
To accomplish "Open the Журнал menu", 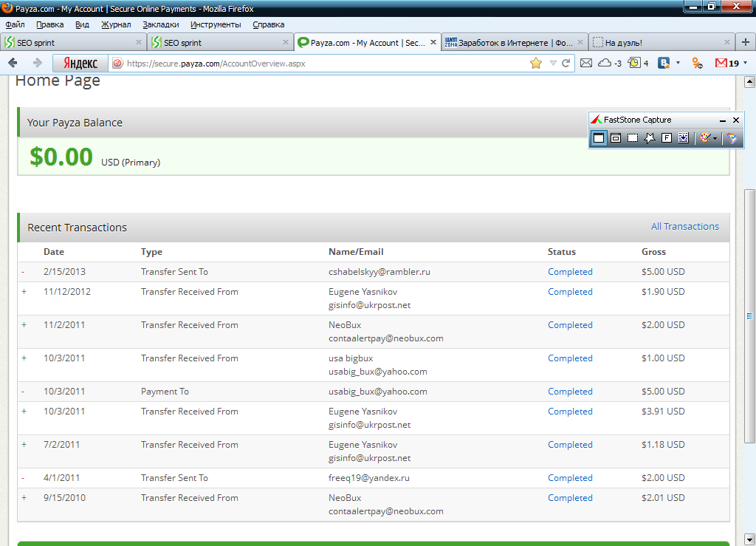I will pyautogui.click(x=116, y=24).
